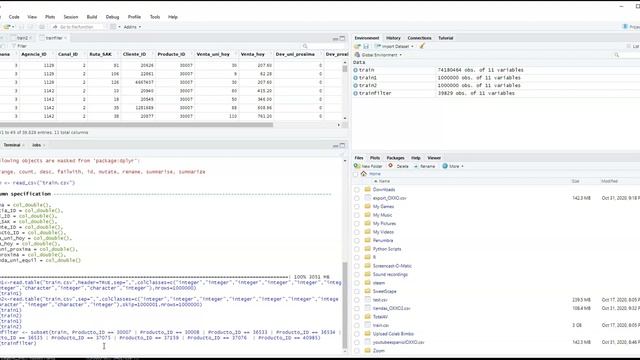The width and height of the screenshot is (640, 360).
Task: Switch to the Plots tab in lower pane
Action: coord(374,158)
